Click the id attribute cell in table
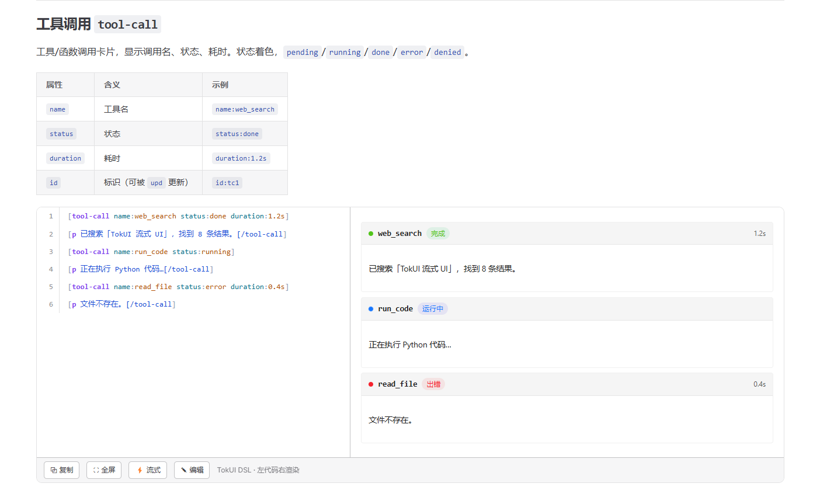 click(x=65, y=183)
